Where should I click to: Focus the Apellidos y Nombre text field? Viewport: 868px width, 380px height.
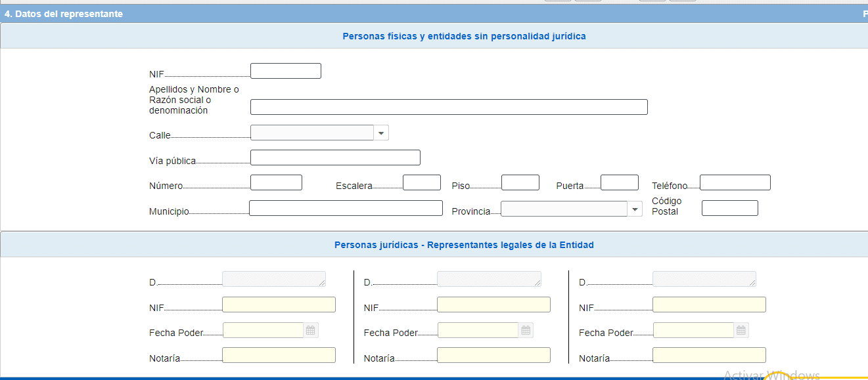[449, 107]
